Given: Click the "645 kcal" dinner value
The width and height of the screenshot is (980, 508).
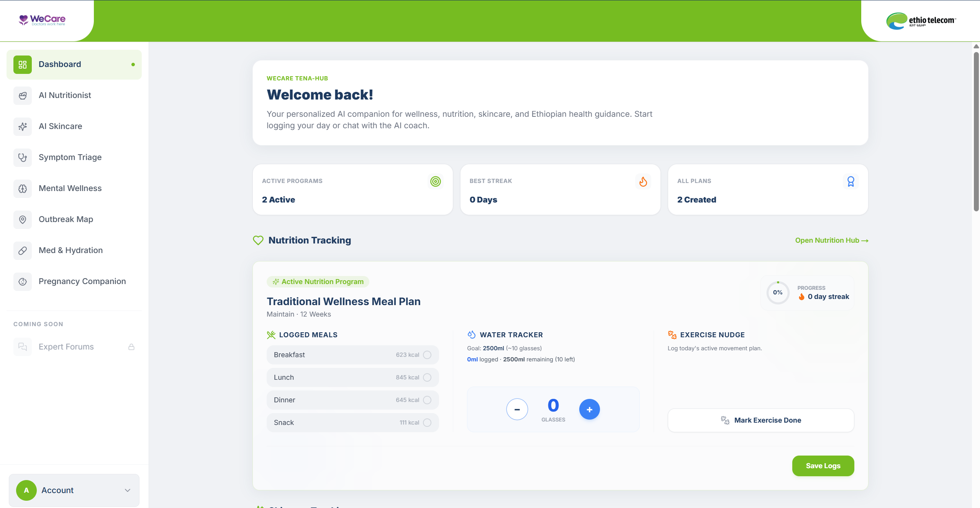Looking at the screenshot, I should click(408, 400).
